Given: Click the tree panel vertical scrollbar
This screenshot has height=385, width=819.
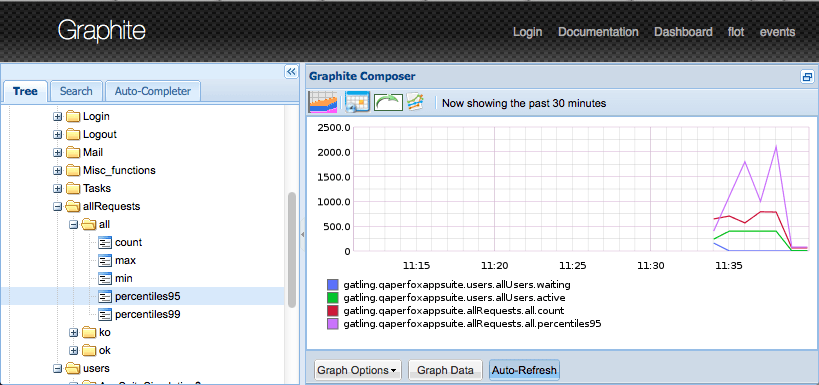Looking at the screenshot, I should pyautogui.click(x=292, y=251).
